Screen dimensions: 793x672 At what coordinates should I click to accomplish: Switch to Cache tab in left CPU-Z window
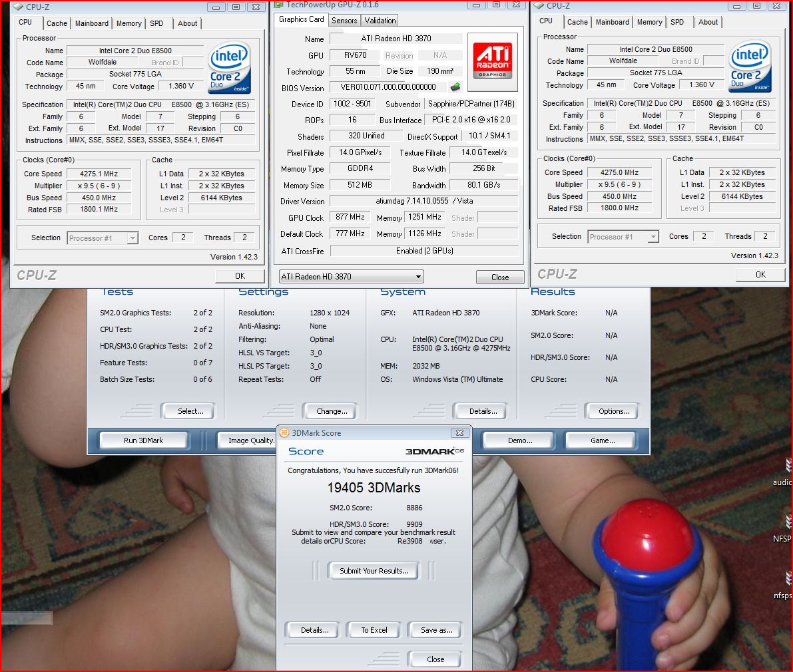click(x=57, y=23)
